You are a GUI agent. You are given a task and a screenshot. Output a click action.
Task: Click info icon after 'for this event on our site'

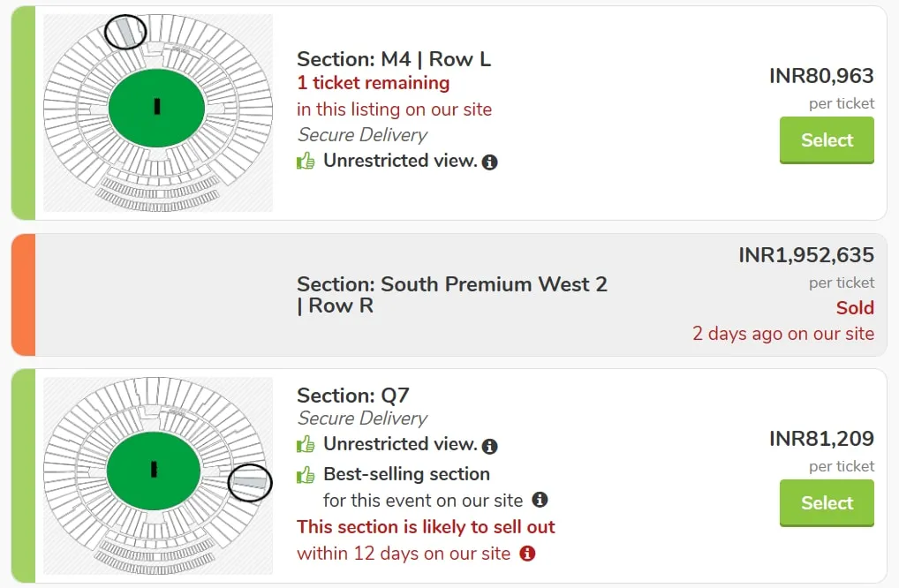tap(540, 499)
